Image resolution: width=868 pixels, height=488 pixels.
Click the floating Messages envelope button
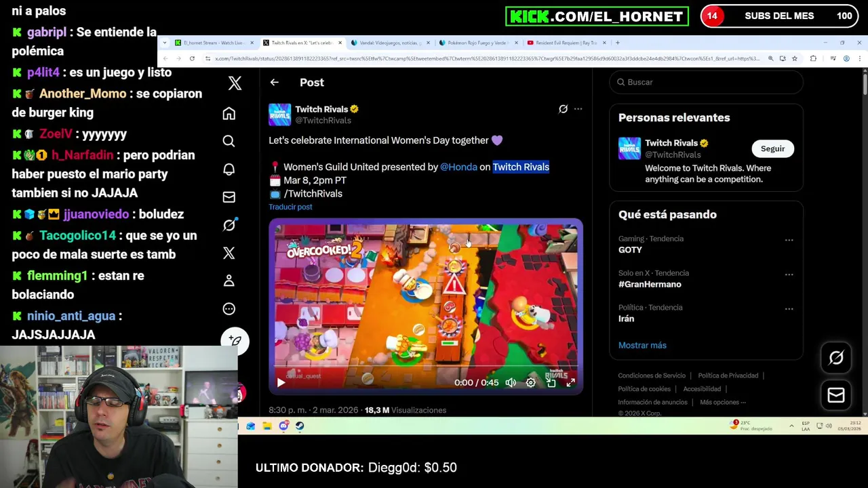[836, 395]
